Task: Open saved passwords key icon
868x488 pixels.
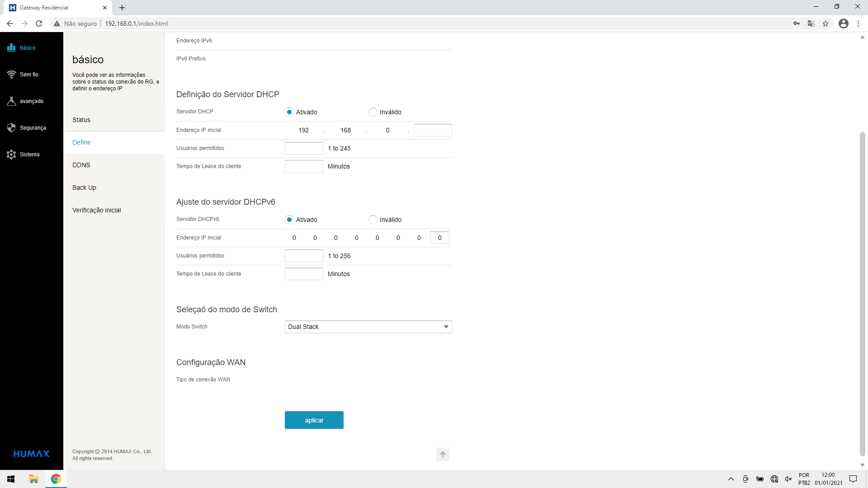Action: pos(797,23)
